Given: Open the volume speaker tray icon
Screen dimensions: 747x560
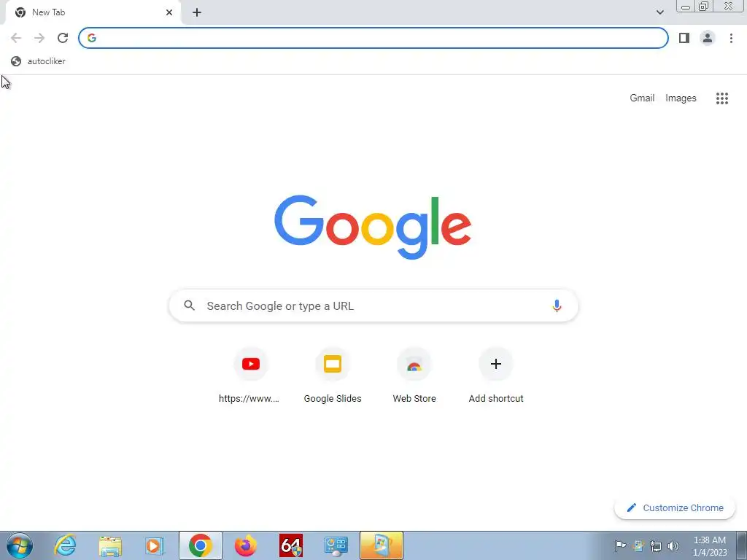Looking at the screenshot, I should (x=673, y=545).
